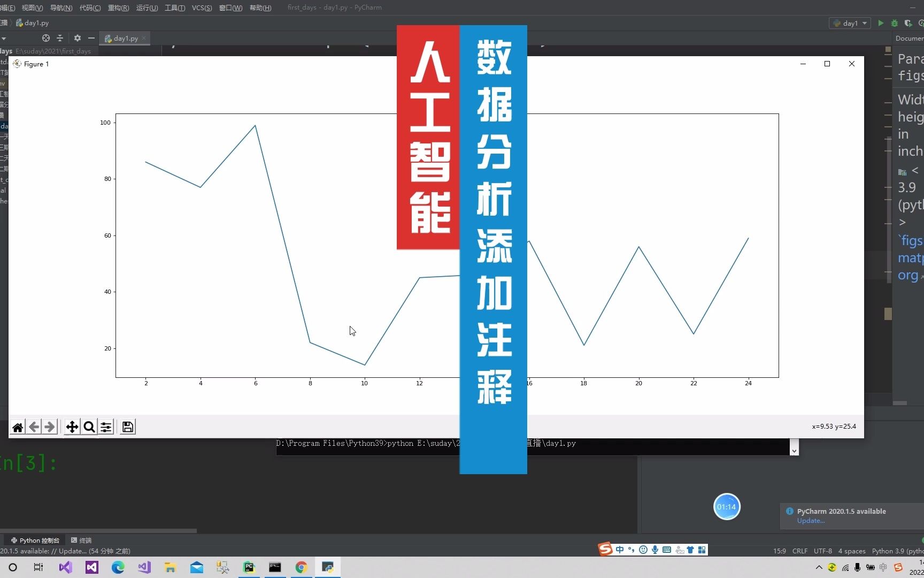Open Task View on taskbar
Screen dimensions: 924x578
pos(38,567)
